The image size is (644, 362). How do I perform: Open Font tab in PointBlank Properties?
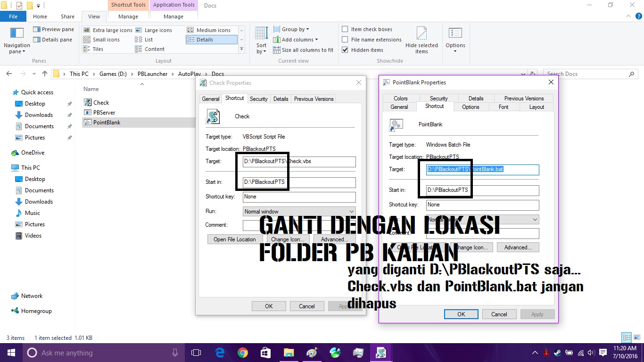point(504,107)
